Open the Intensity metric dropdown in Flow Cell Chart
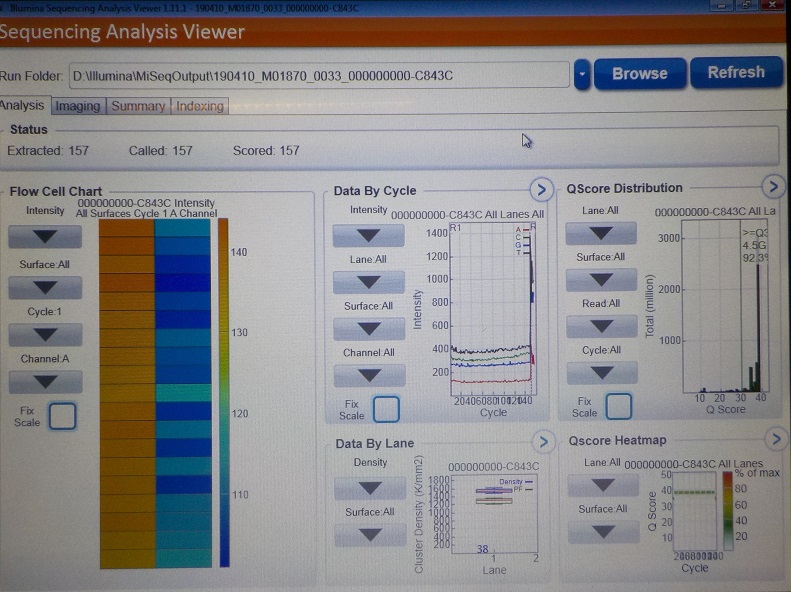Image resolution: width=791 pixels, height=592 pixels. 45,237
